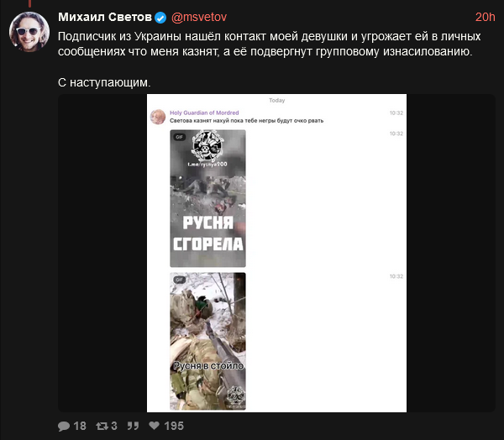
Task: Like the tweet with the heart icon
Action: point(155,426)
